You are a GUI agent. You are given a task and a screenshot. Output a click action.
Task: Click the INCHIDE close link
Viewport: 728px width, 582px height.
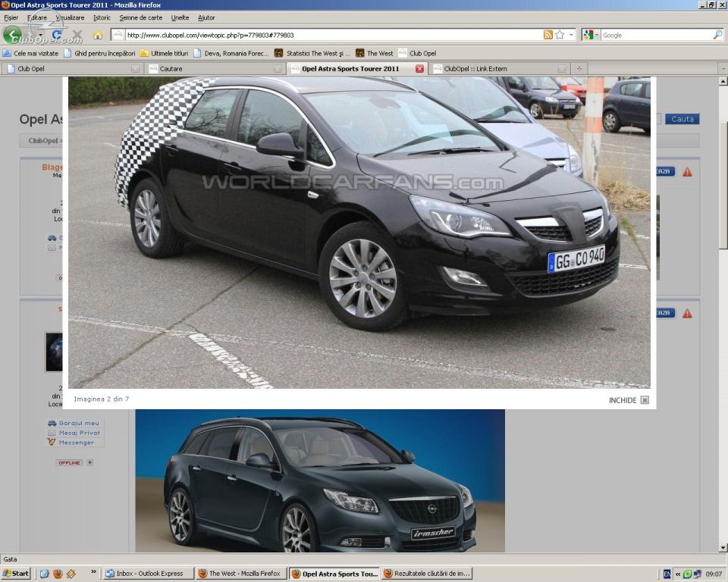[x=623, y=400]
